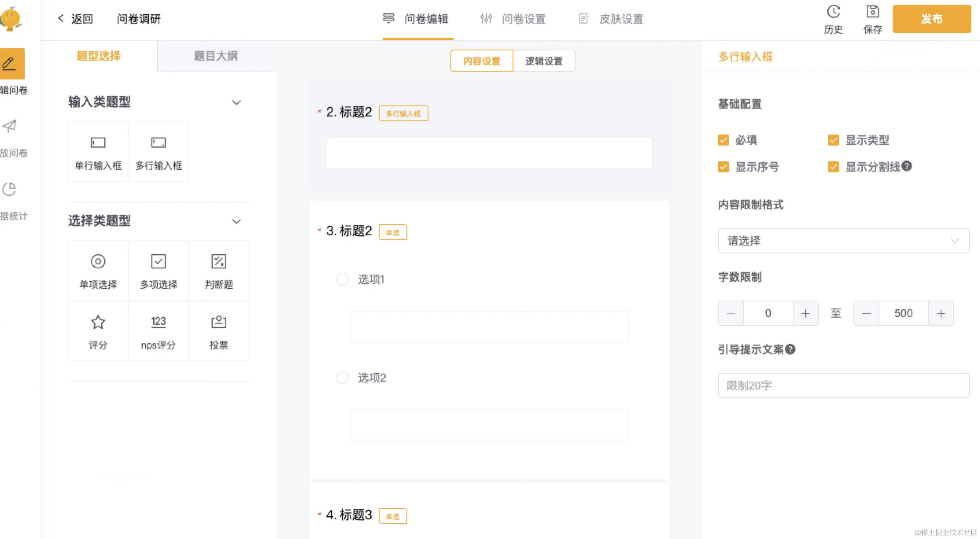Click the 问卷设置 sliders icon
The width and height of the screenshot is (980, 539).
[x=486, y=18]
